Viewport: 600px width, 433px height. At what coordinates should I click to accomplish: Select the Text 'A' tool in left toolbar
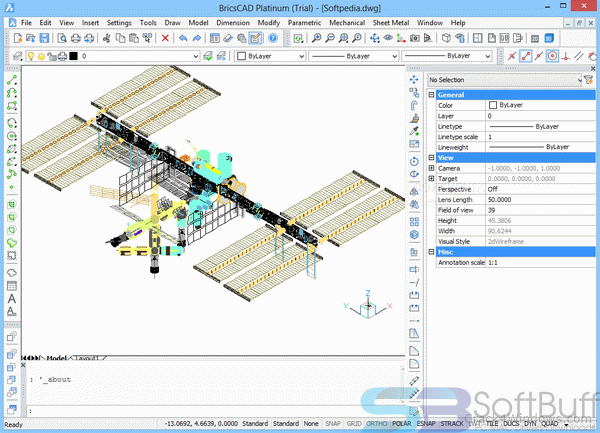(x=12, y=298)
